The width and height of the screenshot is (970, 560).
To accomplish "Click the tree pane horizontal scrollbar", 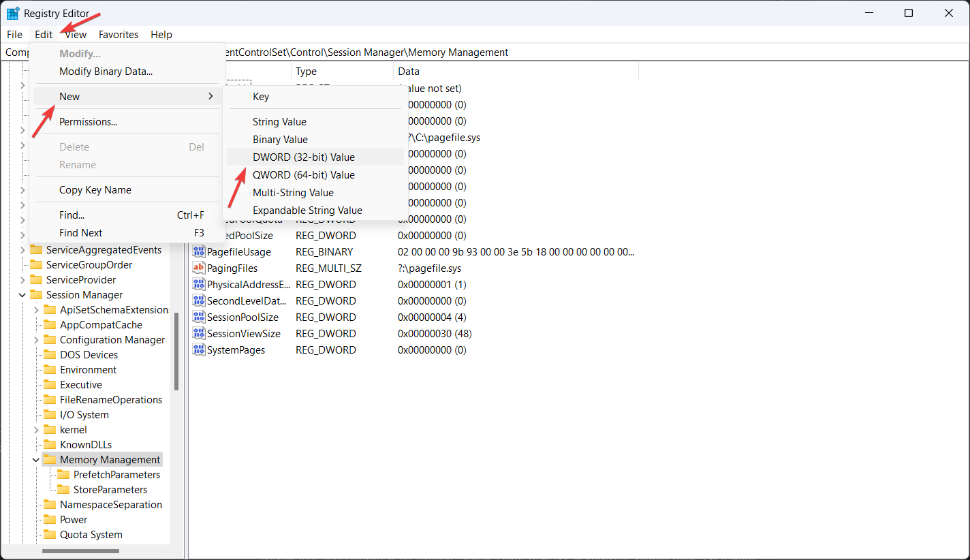I will tap(80, 551).
